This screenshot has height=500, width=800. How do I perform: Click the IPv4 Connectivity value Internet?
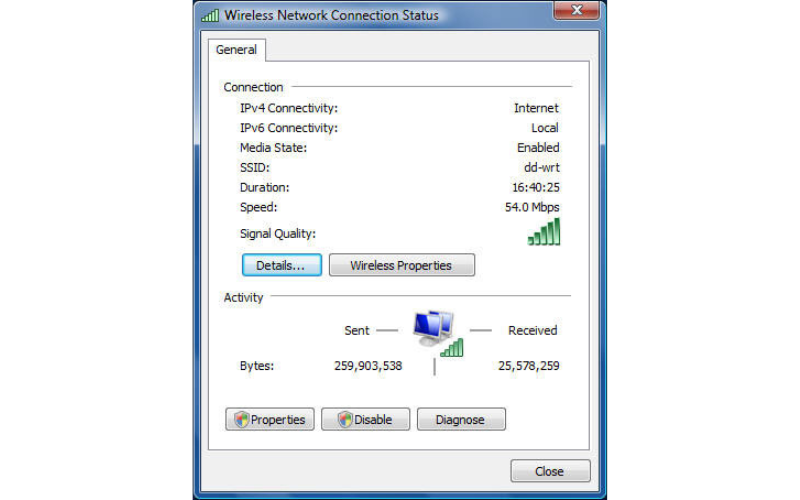[x=536, y=108]
